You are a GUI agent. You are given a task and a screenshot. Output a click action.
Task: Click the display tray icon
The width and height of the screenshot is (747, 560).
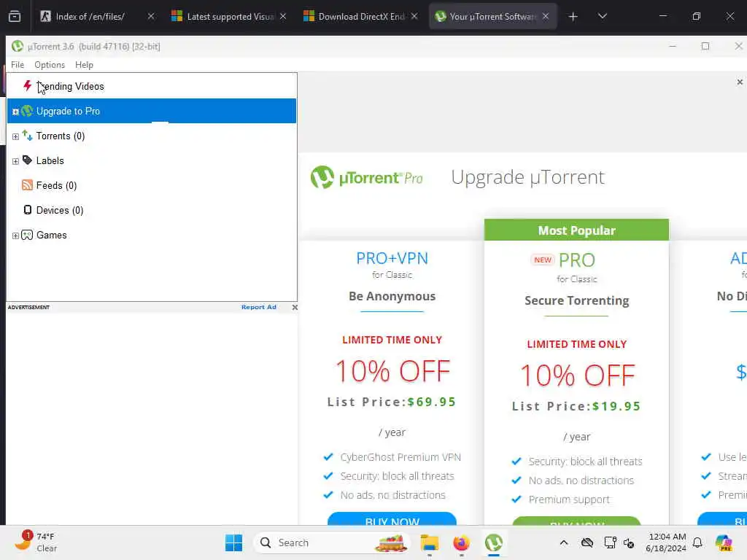[x=610, y=542]
